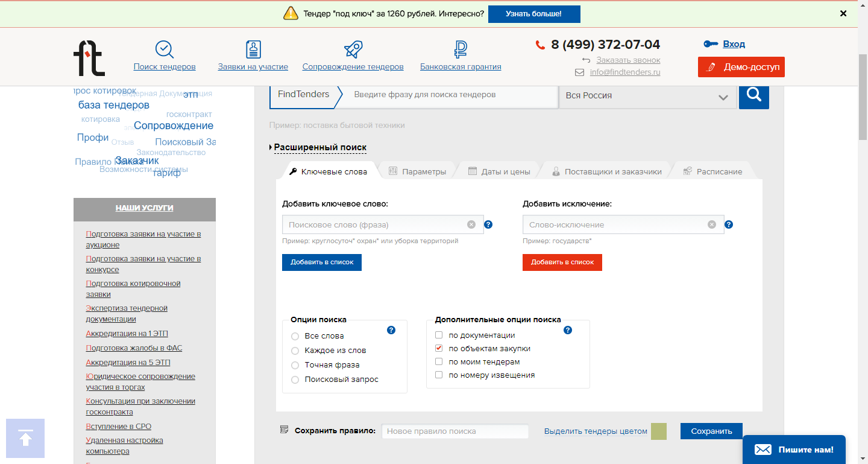Open the Аккредитация на 1 ЭТП service link
Image resolution: width=868 pixels, height=464 pixels.
pyautogui.click(x=128, y=333)
